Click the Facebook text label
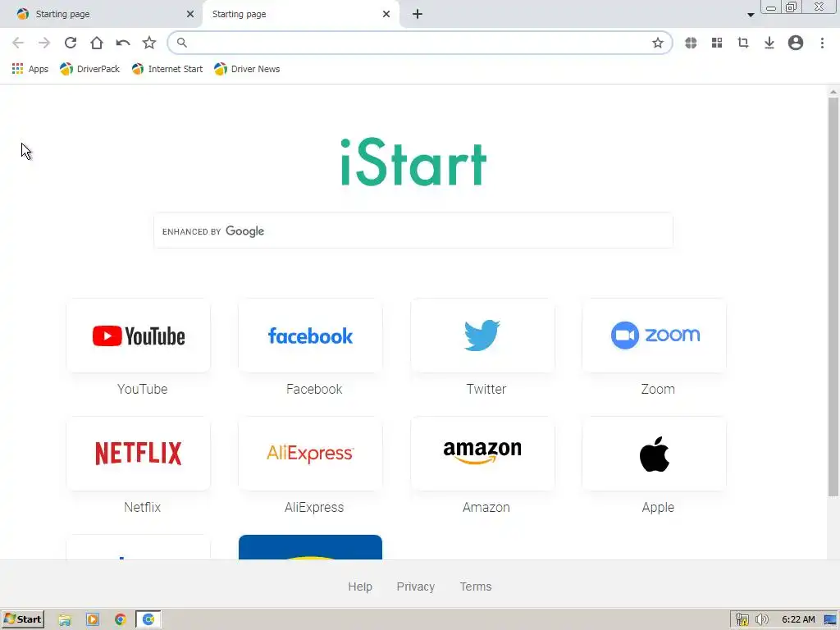This screenshot has width=840, height=630. pos(314,389)
